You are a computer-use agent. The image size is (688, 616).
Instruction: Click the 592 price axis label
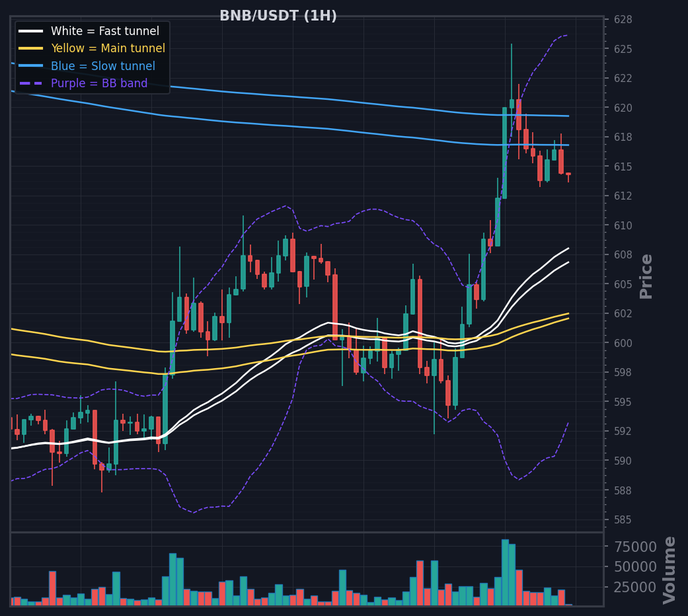click(x=623, y=432)
